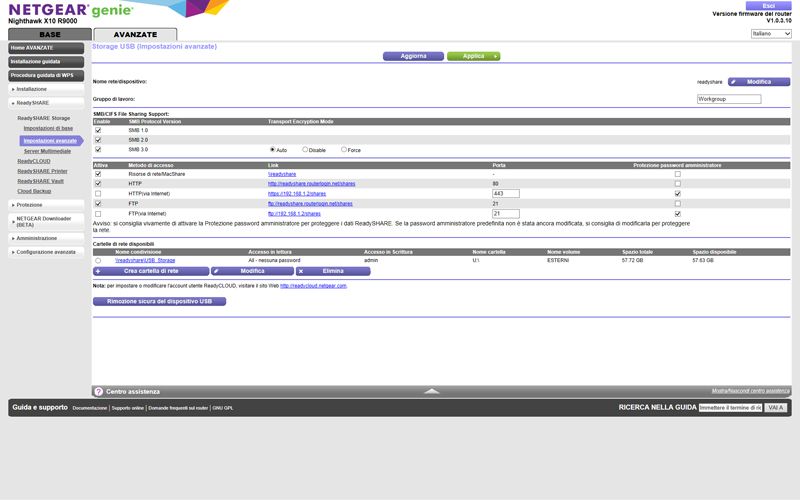Viewport: 800px width, 500px height.
Task: Switch to the BASE tab
Action: coord(50,34)
